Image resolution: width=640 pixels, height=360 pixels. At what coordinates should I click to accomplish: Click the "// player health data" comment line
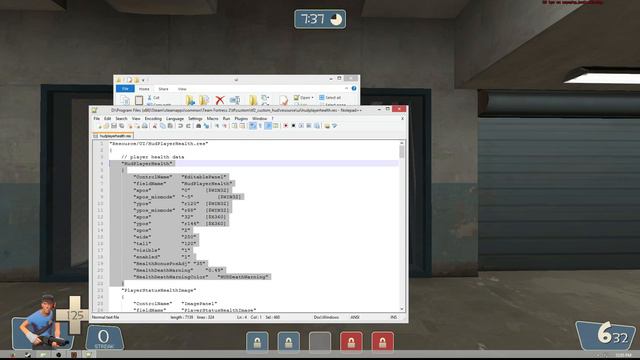tap(153, 157)
